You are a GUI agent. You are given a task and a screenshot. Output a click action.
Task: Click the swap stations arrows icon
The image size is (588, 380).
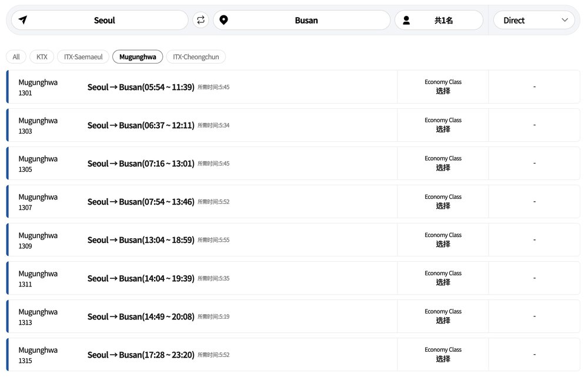(201, 20)
